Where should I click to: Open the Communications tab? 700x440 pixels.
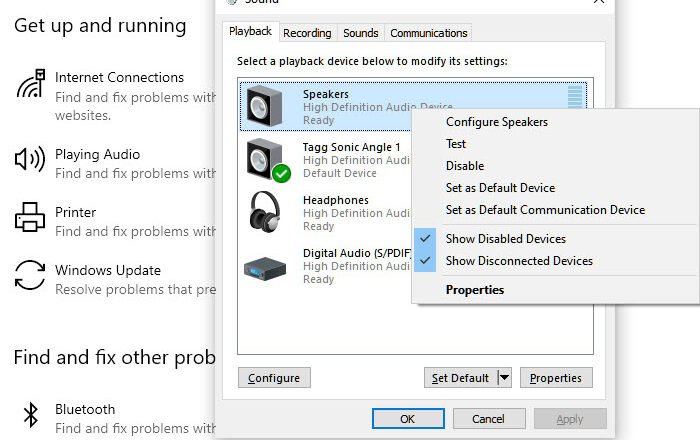(428, 33)
